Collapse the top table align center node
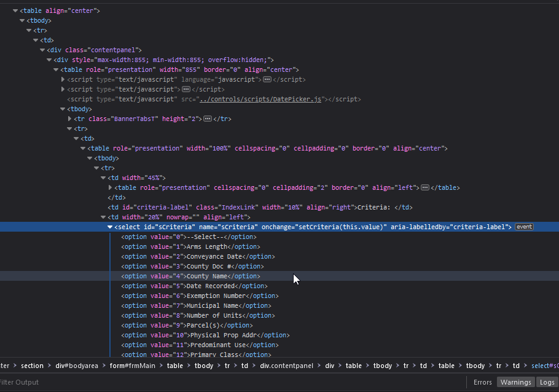 pos(15,10)
